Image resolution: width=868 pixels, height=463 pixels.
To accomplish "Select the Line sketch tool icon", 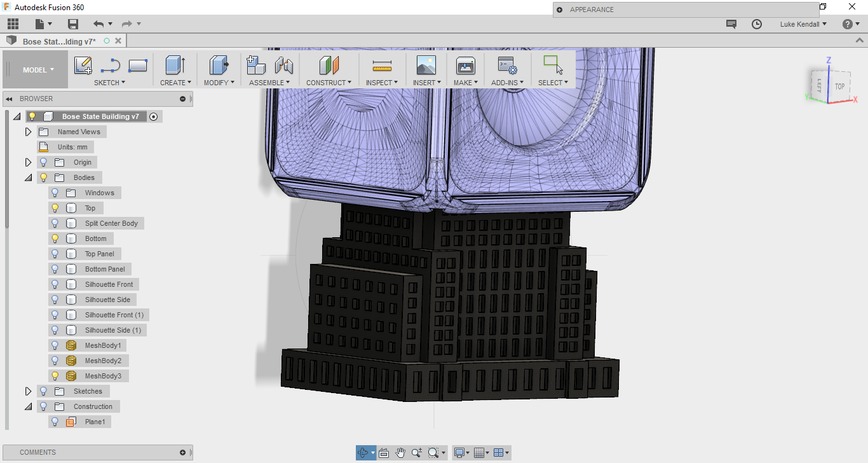I will 111,66.
